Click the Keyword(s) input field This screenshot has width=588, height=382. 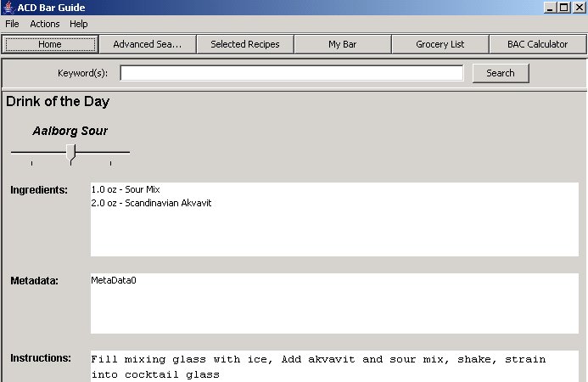pyautogui.click(x=291, y=73)
